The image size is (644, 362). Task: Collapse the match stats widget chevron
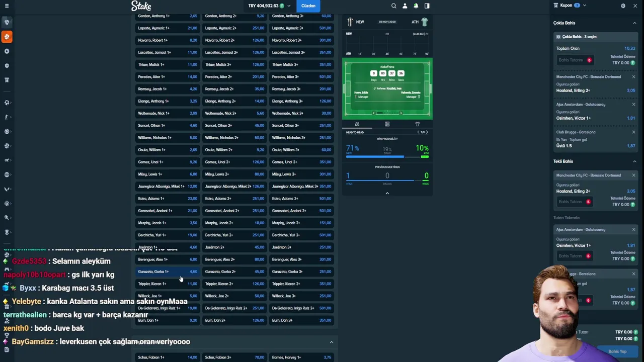point(387,193)
